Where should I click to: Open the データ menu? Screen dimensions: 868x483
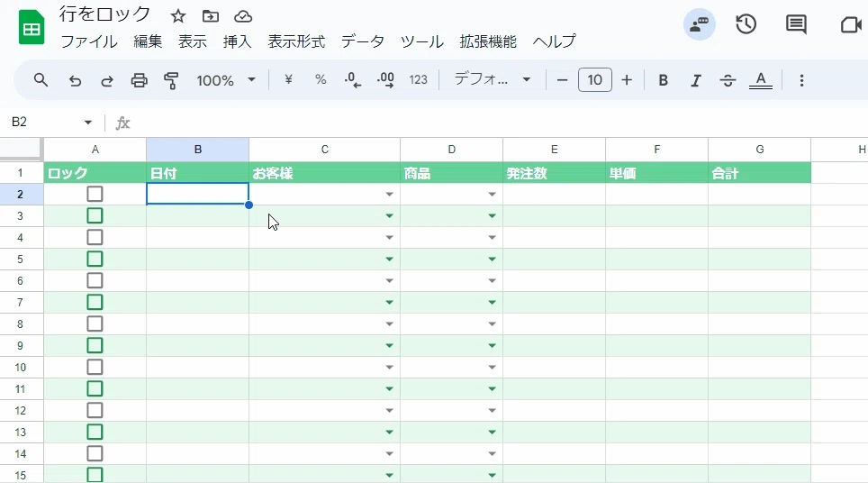pos(363,41)
